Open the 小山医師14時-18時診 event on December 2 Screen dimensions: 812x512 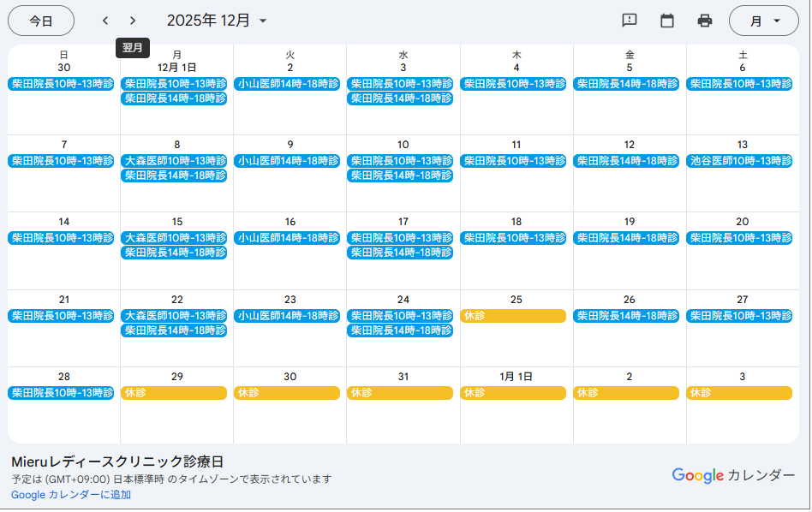[287, 84]
